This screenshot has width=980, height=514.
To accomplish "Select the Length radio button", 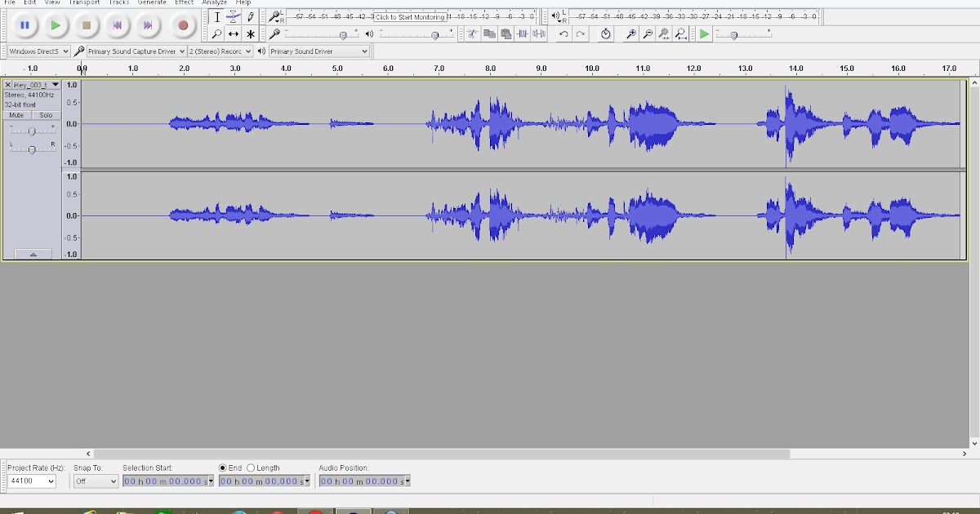I will [253, 467].
